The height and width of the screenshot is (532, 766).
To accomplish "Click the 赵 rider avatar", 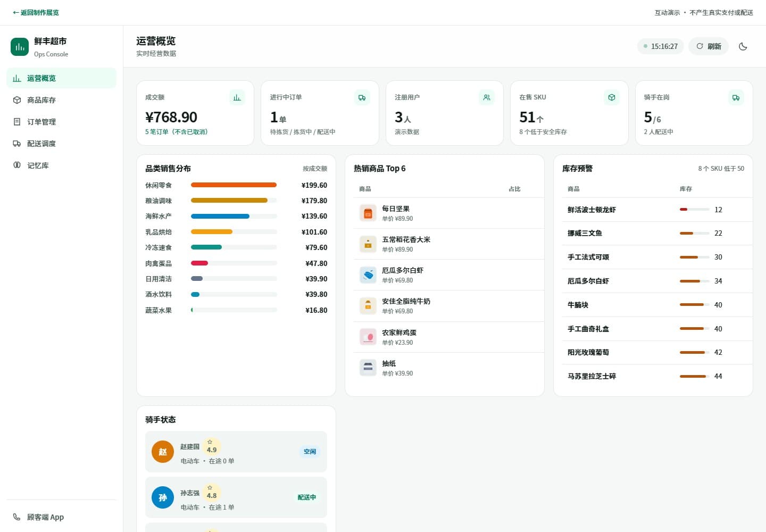I will click(163, 452).
